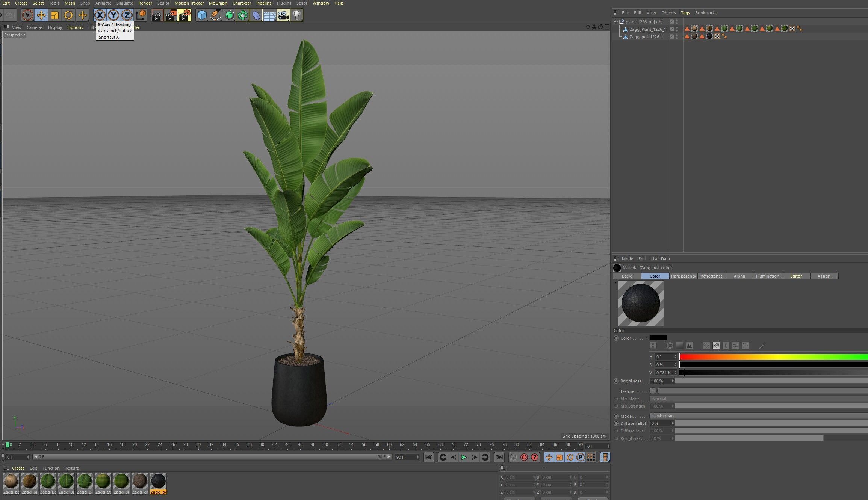Adjust the Hue gradient slider
868x500 pixels.
773,357
